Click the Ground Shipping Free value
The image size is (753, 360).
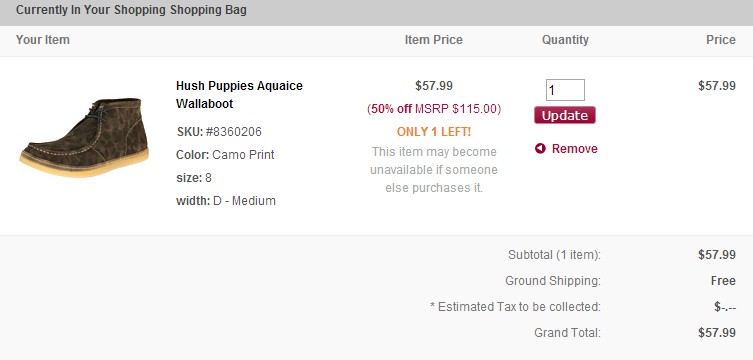click(x=723, y=281)
